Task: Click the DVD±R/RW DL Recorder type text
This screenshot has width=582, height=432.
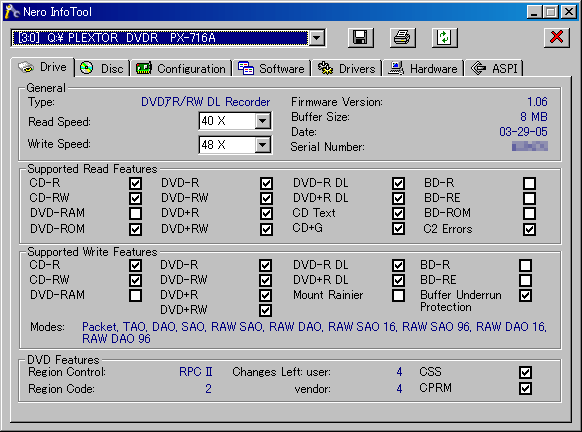Action: [x=206, y=102]
